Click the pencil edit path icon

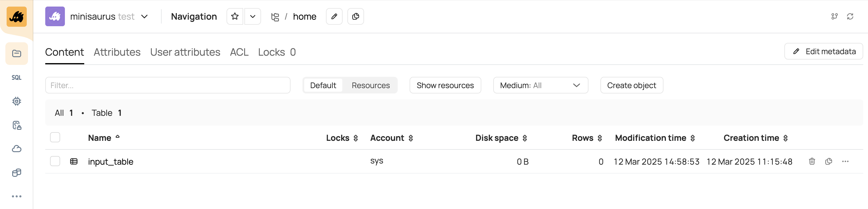(334, 16)
